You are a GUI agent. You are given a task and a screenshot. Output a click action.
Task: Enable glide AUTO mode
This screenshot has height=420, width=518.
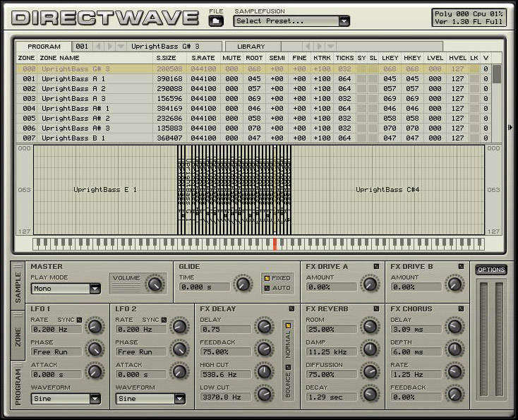click(x=267, y=288)
